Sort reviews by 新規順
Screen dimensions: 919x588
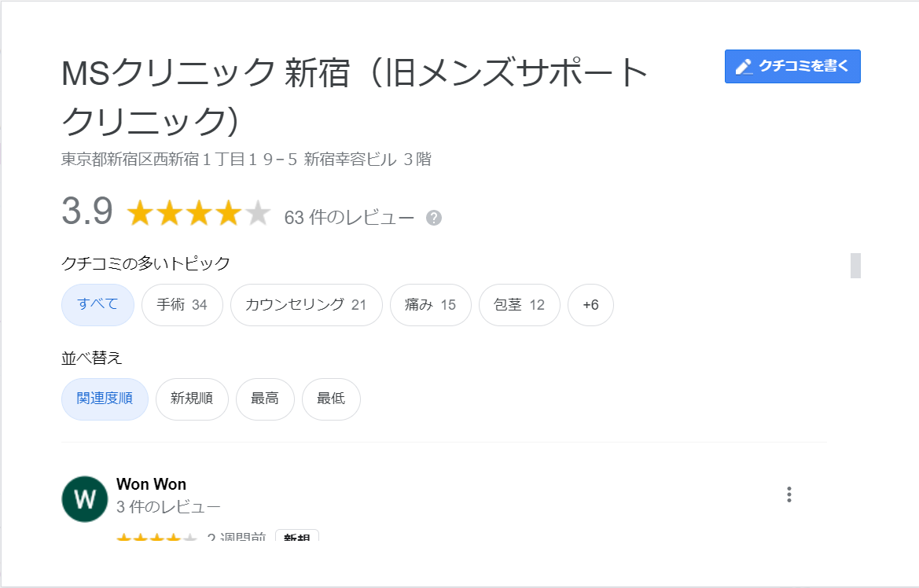pos(192,399)
